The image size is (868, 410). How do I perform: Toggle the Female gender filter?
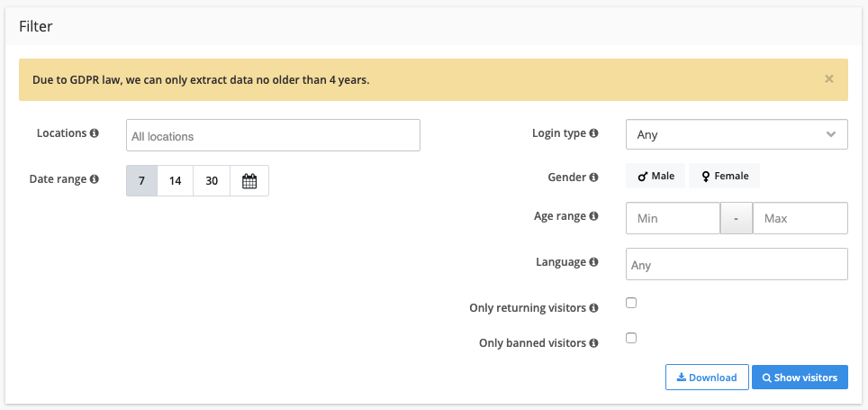click(724, 177)
